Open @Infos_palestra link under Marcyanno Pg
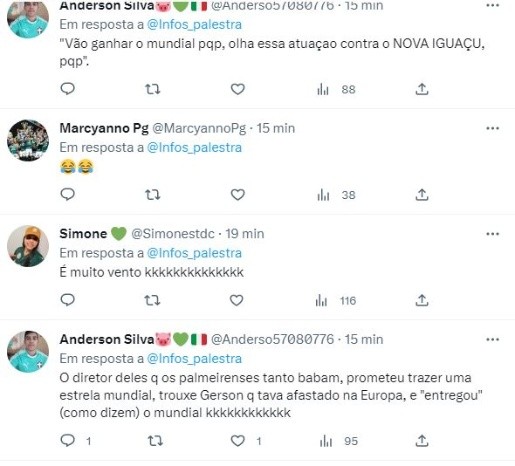 194,147
